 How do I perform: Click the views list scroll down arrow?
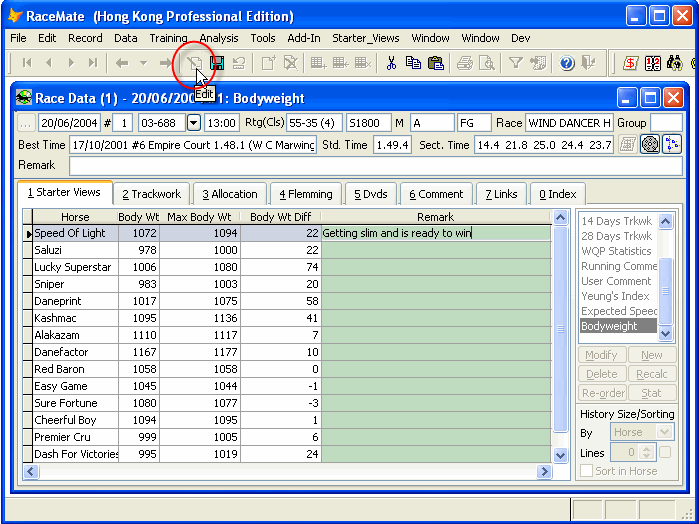click(x=665, y=333)
